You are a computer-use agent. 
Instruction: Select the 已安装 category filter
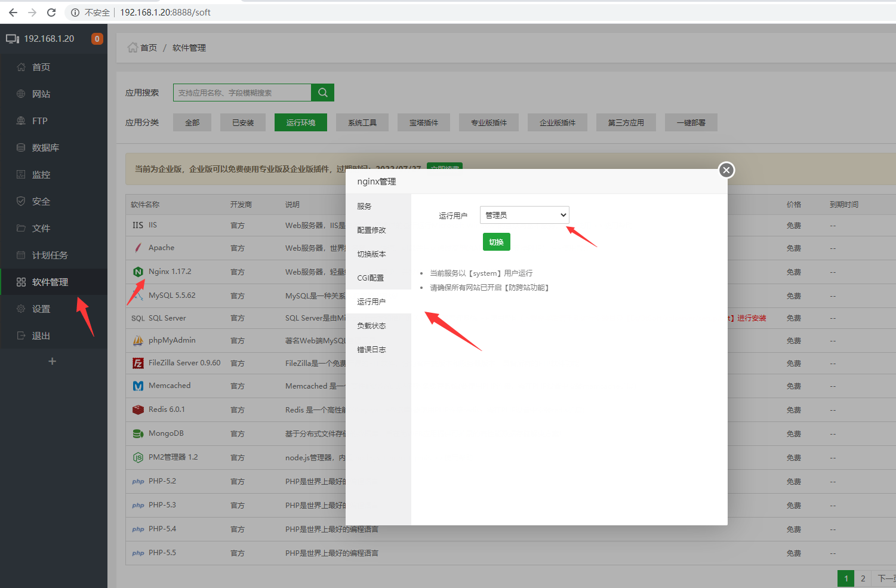[242, 122]
